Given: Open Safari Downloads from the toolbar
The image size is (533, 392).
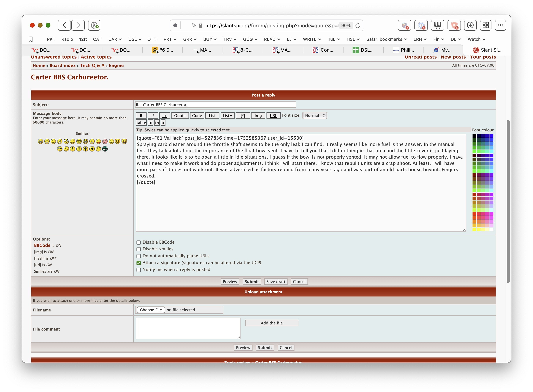Looking at the screenshot, I should (470, 25).
